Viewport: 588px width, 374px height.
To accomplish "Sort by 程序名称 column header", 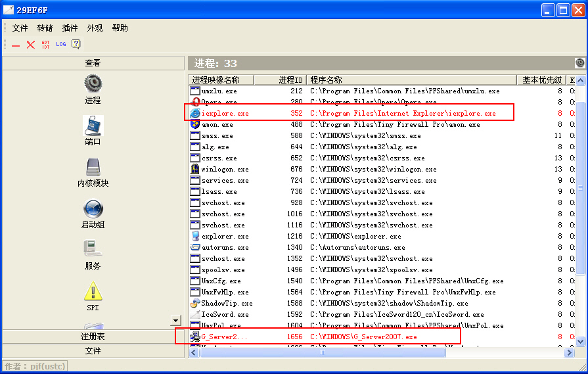I will tap(412, 80).
